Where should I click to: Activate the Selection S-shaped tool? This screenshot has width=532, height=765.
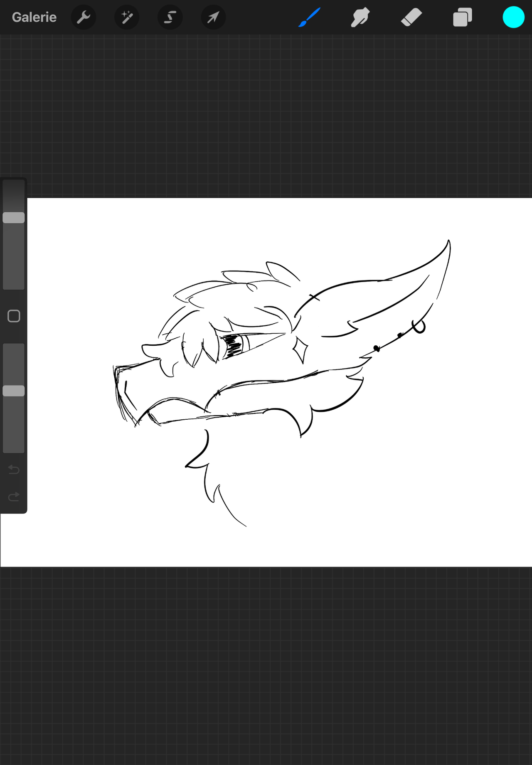pos(170,17)
